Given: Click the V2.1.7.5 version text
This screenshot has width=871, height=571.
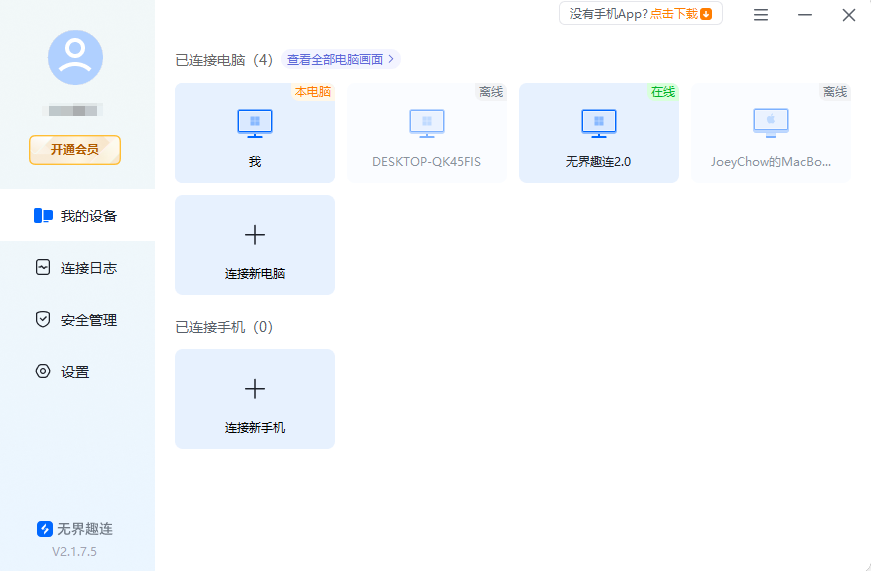Looking at the screenshot, I should point(74,552).
